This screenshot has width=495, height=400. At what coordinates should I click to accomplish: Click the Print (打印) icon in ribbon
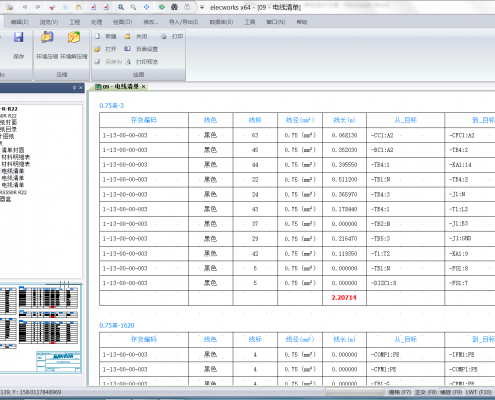pyautogui.click(x=164, y=36)
